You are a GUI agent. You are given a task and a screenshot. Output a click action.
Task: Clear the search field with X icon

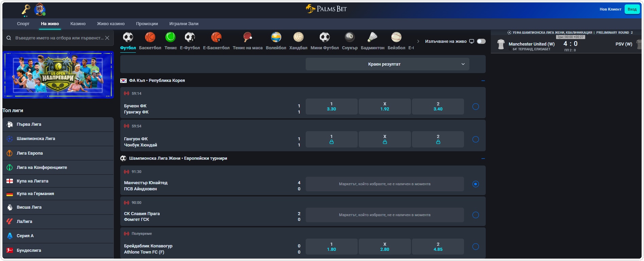point(107,38)
